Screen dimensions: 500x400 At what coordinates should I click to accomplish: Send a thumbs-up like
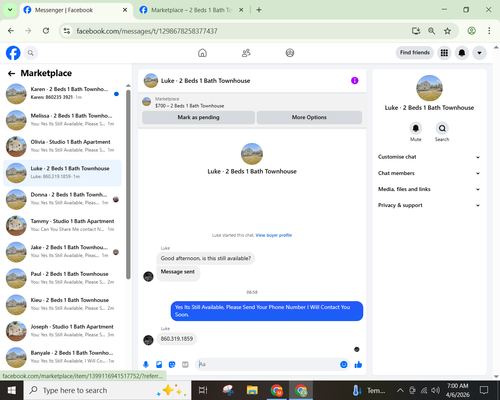click(x=358, y=365)
